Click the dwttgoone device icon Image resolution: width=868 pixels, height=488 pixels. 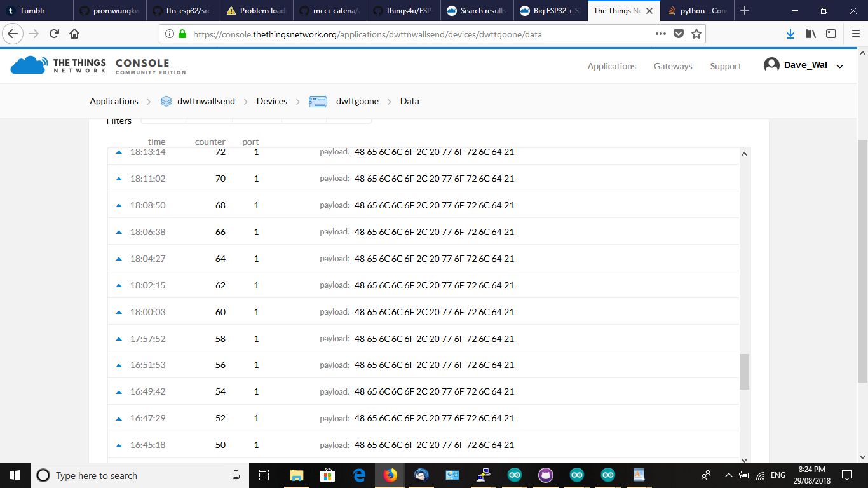318,101
